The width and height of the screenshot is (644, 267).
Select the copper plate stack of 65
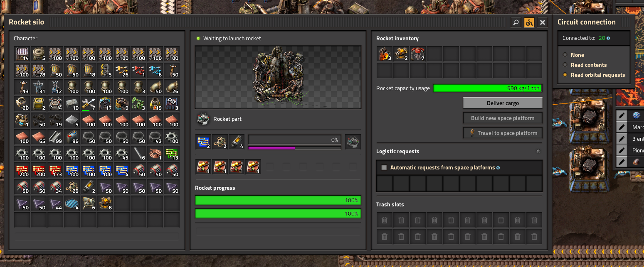point(39,137)
